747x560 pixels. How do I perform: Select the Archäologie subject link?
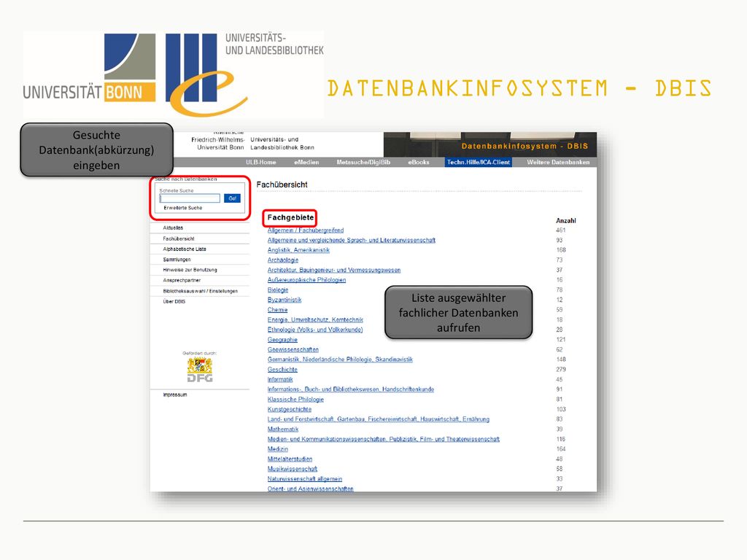click(x=283, y=260)
